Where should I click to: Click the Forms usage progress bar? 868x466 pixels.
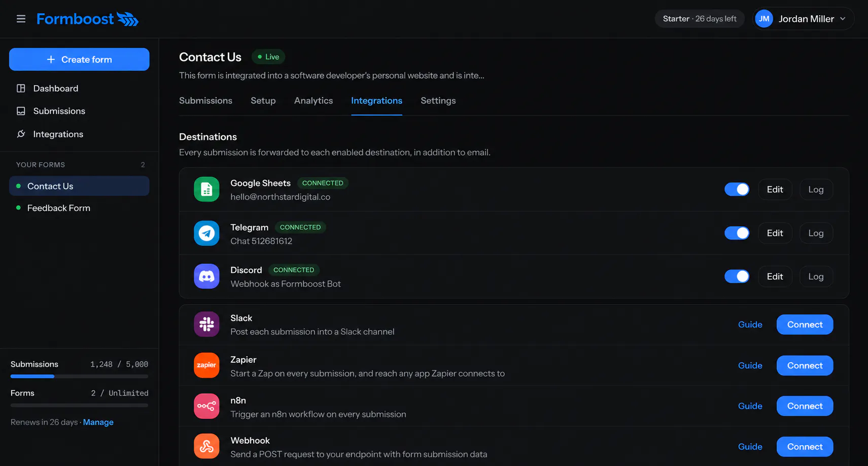(x=79, y=405)
